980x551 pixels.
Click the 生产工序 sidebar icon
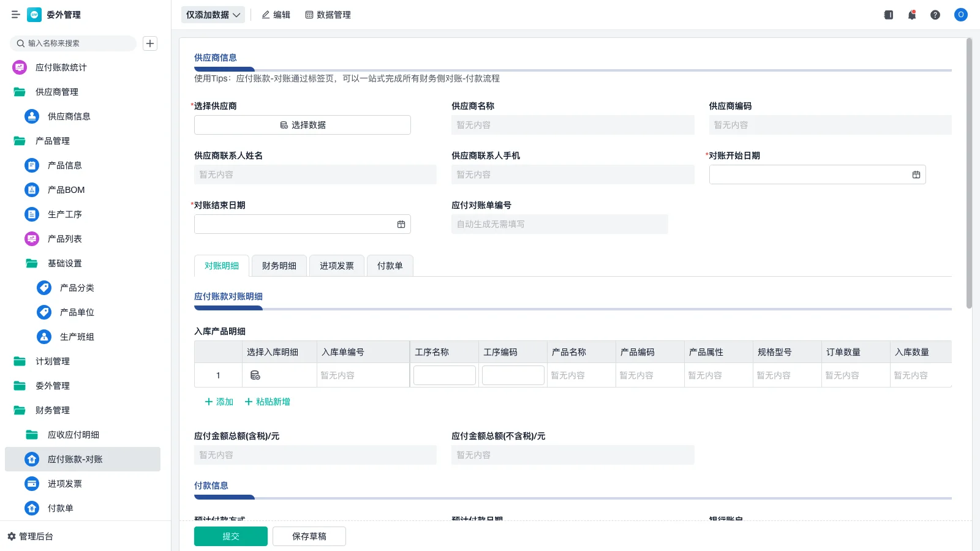31,214
